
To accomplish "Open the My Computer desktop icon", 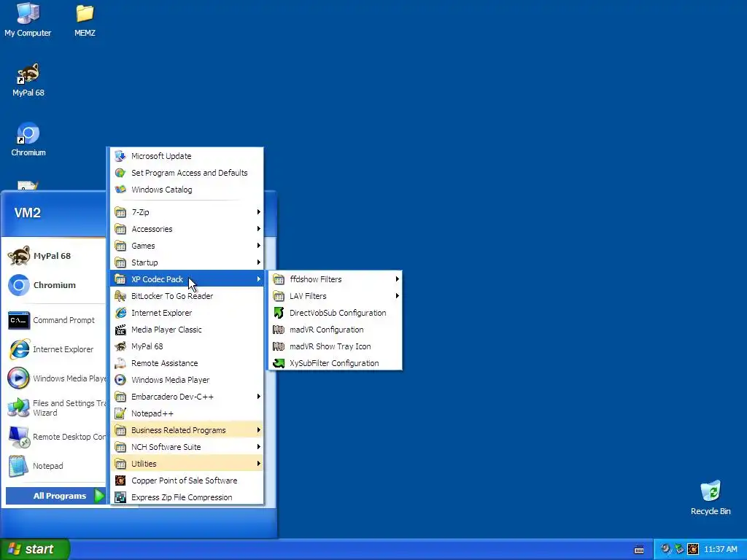I will click(28, 20).
